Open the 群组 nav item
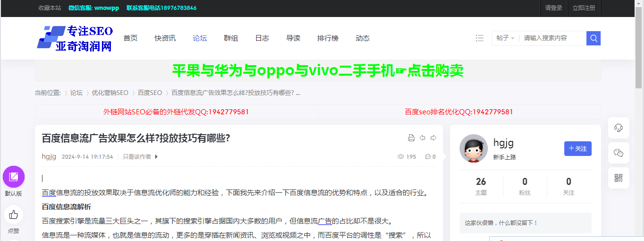644x241 pixels. [231, 38]
